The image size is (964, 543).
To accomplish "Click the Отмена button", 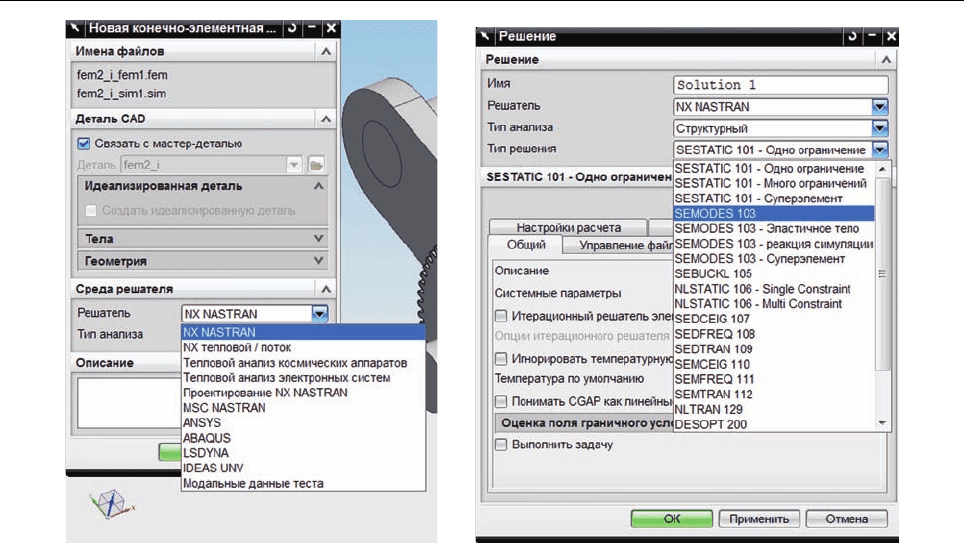I will pos(847,518).
